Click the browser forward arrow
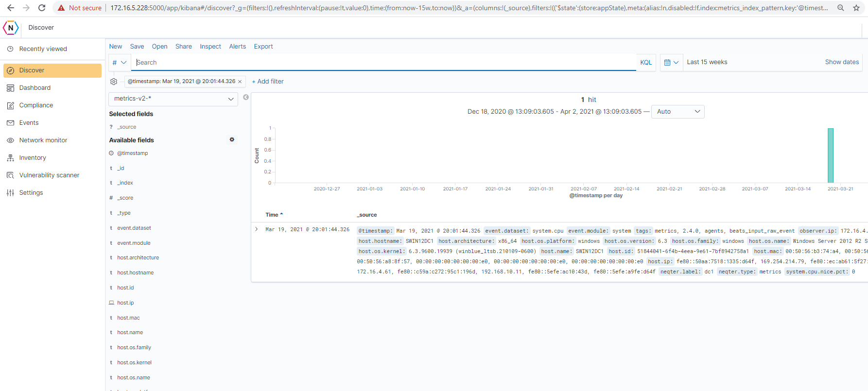868x391 pixels. click(26, 8)
